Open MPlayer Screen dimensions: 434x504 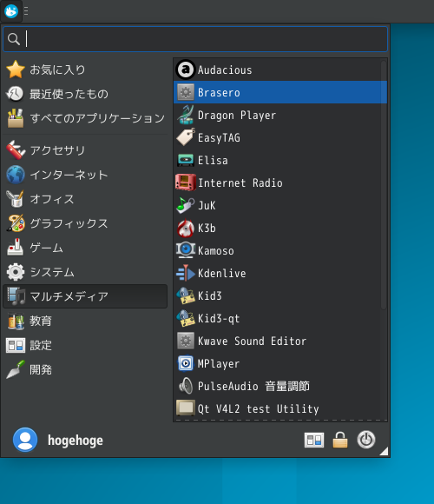pos(279,363)
